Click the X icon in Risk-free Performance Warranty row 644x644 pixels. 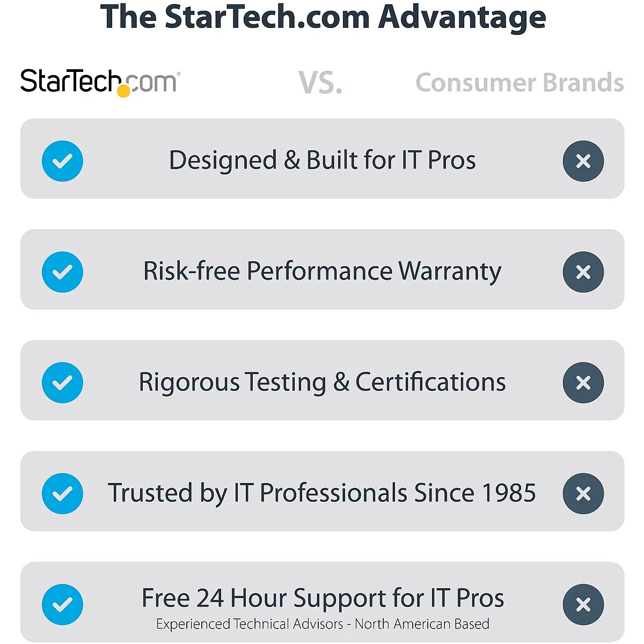click(x=583, y=272)
